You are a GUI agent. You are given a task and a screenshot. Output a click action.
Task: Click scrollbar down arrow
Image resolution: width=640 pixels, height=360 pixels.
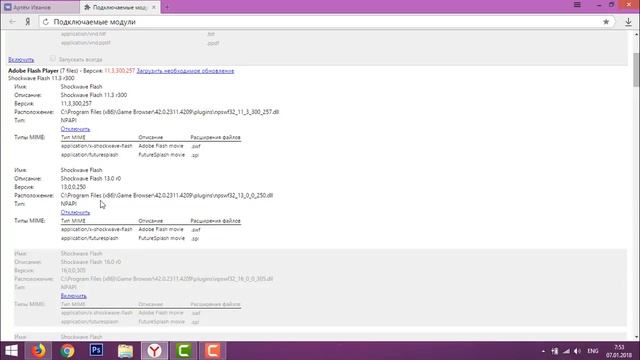click(x=636, y=338)
